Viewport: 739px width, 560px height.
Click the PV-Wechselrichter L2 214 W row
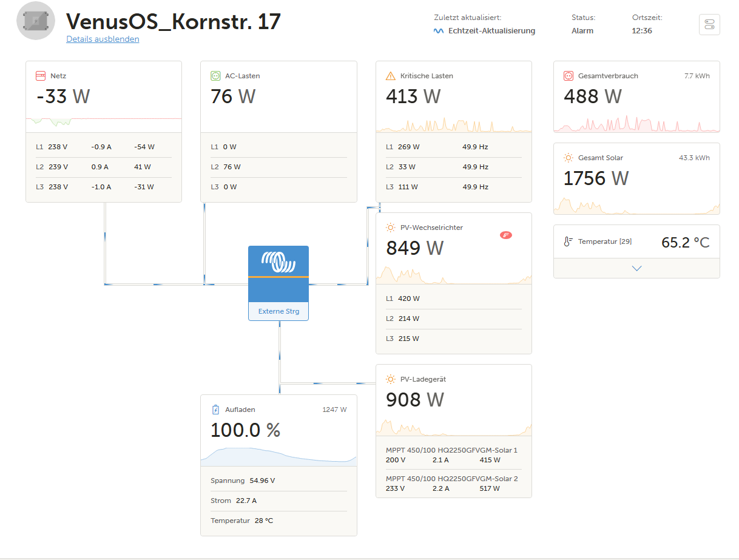click(x=454, y=319)
